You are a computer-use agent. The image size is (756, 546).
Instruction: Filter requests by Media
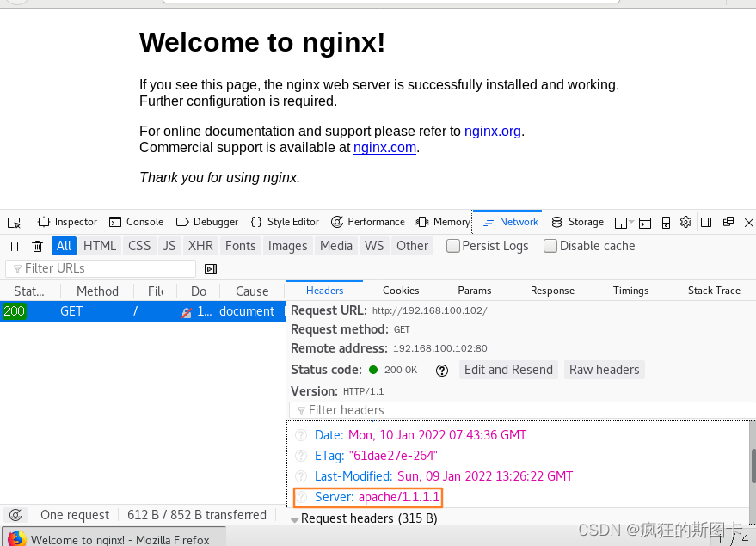pyautogui.click(x=336, y=246)
